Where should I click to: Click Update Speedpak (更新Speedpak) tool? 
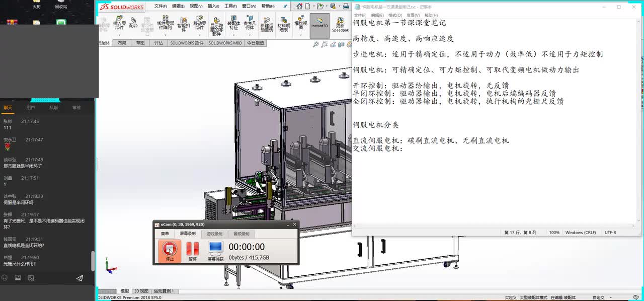340,25
